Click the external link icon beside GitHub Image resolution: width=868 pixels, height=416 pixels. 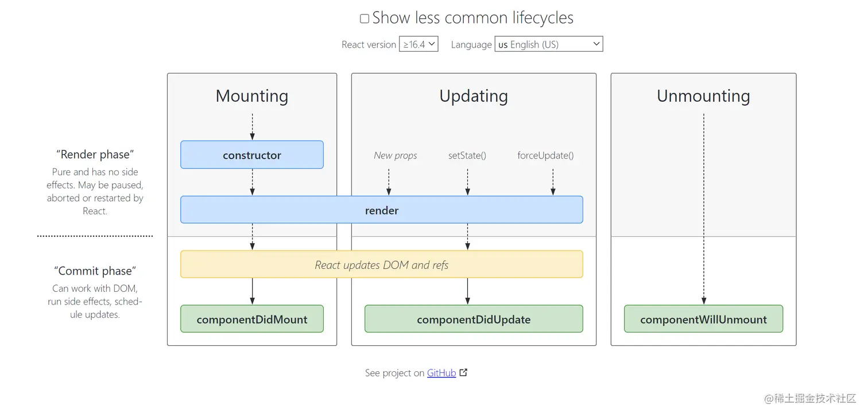pos(464,372)
